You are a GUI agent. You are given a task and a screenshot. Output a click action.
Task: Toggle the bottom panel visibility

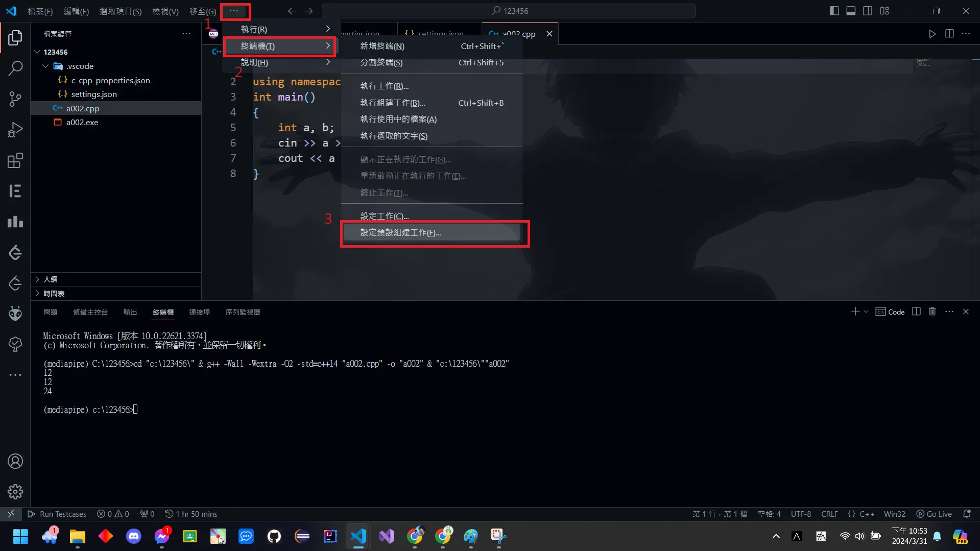(851, 11)
